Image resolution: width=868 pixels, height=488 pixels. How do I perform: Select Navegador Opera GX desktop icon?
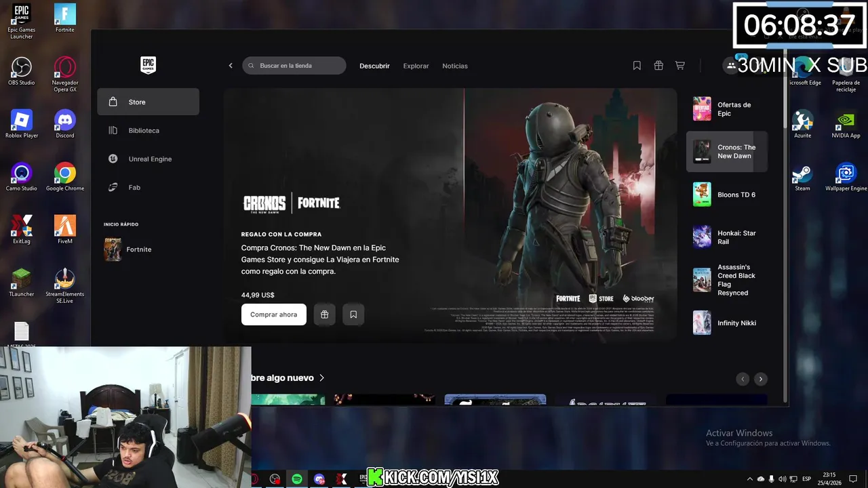65,75
